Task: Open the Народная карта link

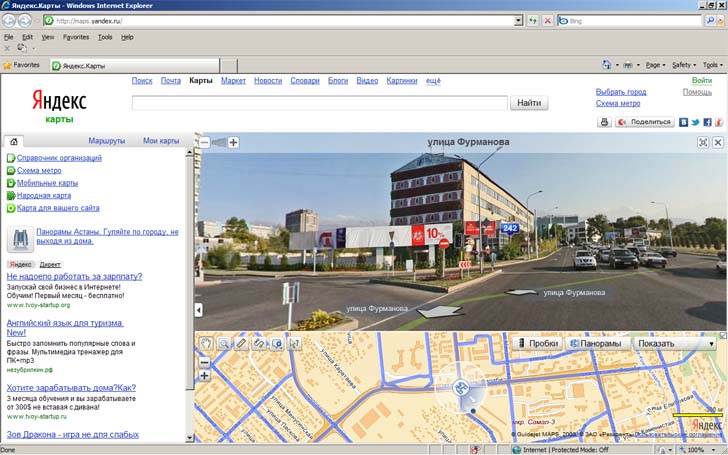Action: tap(44, 195)
